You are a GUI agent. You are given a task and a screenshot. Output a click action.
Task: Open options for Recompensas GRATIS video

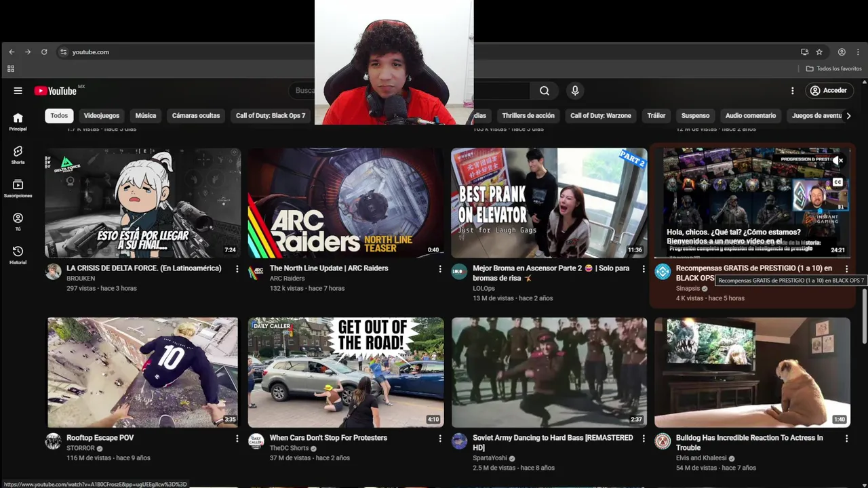click(846, 269)
